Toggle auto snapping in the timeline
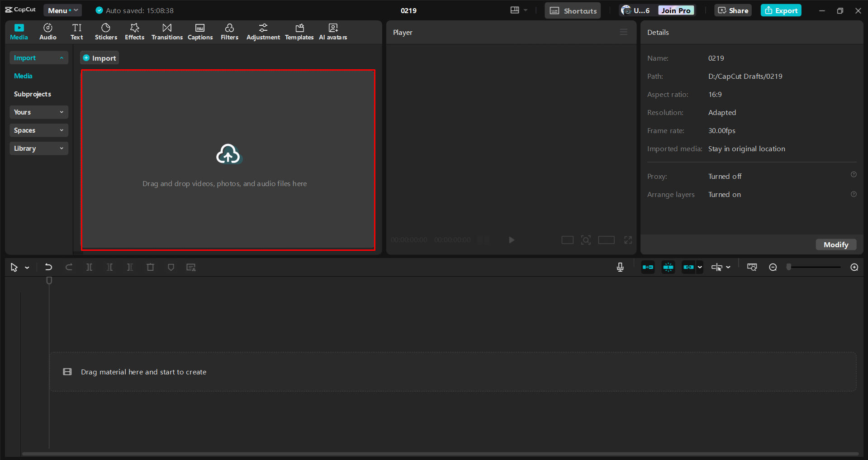Viewport: 868px width, 460px height. [668, 267]
